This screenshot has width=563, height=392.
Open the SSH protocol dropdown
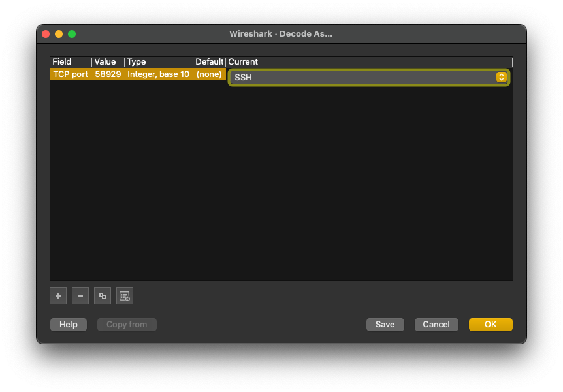[x=369, y=77]
